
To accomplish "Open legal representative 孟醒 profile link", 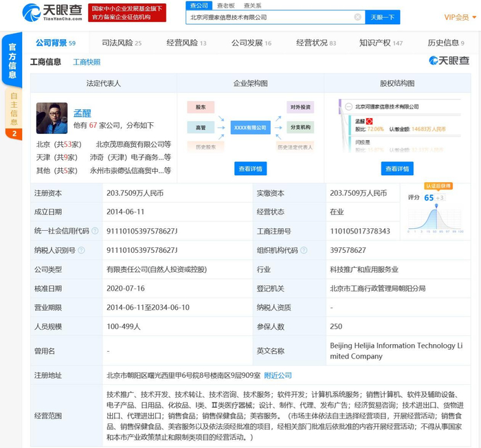I will tap(82, 113).
